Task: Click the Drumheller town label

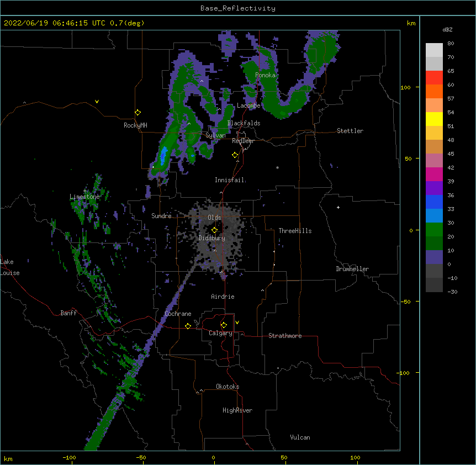Action: [352, 269]
